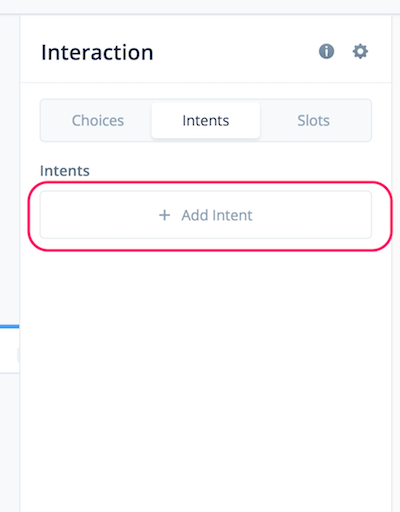This screenshot has height=512, width=400.
Task: Switch to the Choices tab
Action: click(98, 120)
